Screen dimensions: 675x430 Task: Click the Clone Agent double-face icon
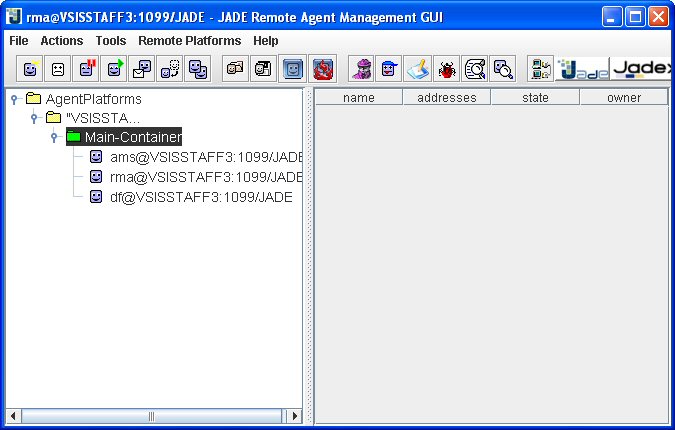tap(198, 68)
